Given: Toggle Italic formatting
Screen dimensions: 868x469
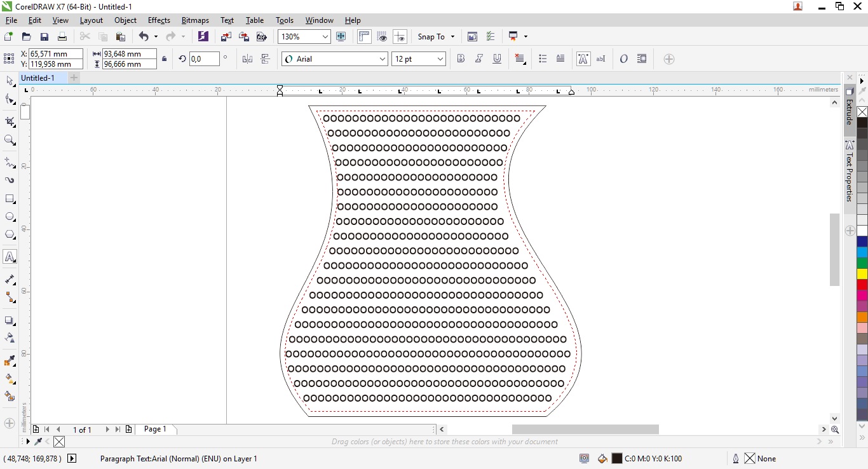Looking at the screenshot, I should (x=479, y=59).
